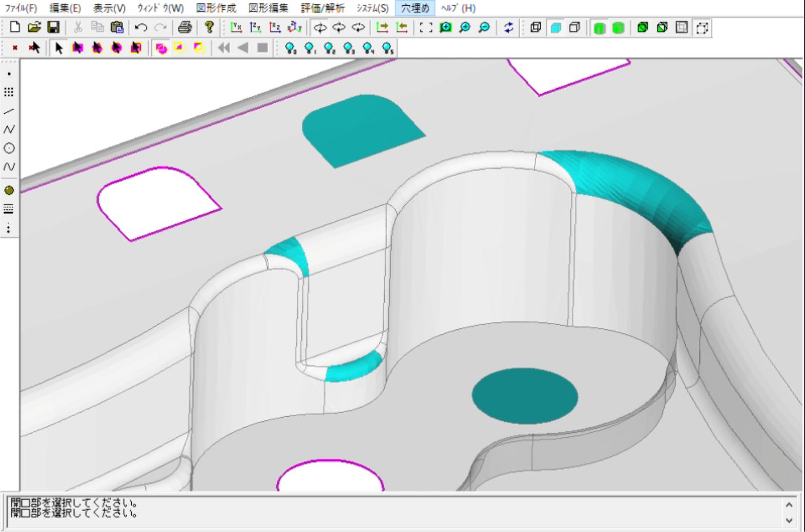Image resolution: width=805 pixels, height=532 pixels.
Task: Select the light bulb 0 icon
Action: [291, 48]
